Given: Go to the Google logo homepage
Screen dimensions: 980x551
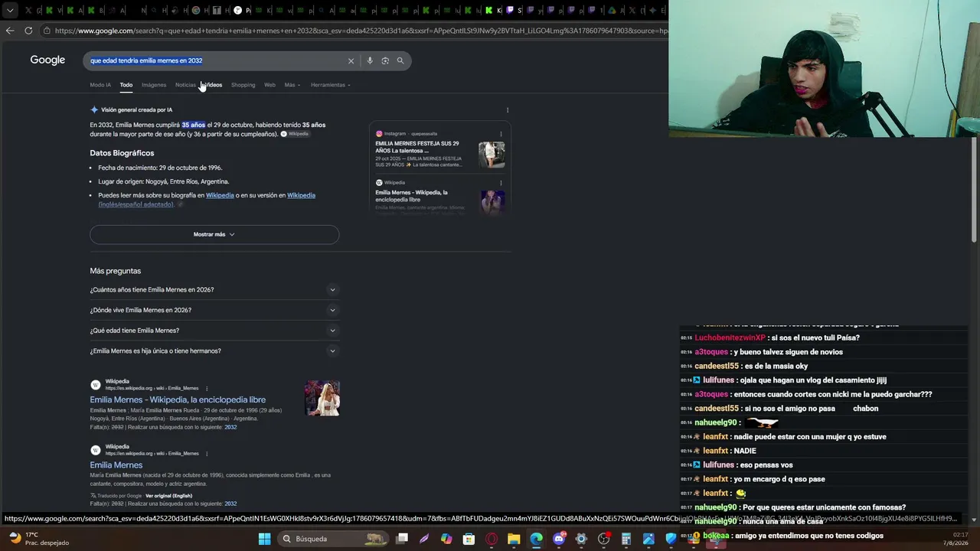Looking at the screenshot, I should [x=47, y=60].
